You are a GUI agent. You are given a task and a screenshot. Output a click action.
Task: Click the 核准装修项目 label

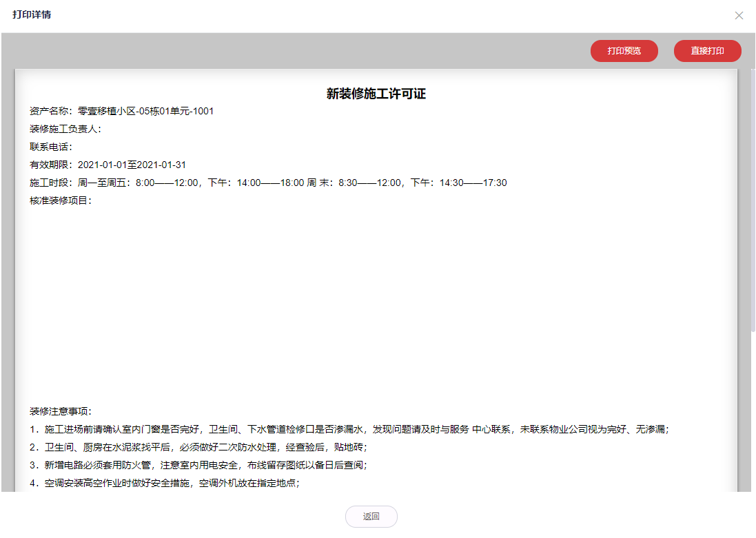point(61,200)
